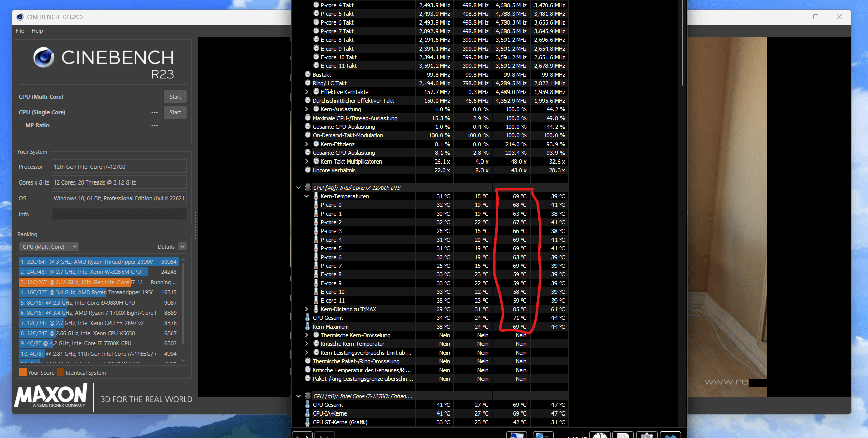This screenshot has height=438, width=868.
Task: Click the Processor field showing i7-12700
Action: pos(119,167)
